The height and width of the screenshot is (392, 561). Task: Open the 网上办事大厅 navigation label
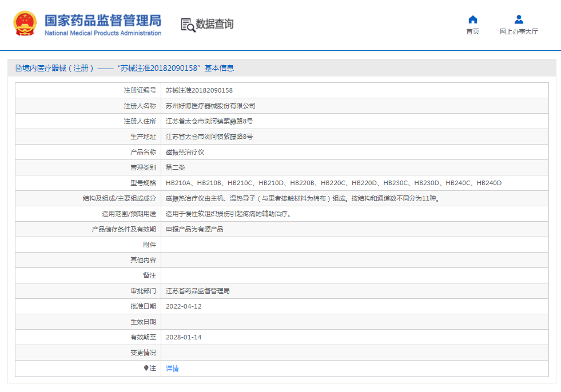point(519,32)
